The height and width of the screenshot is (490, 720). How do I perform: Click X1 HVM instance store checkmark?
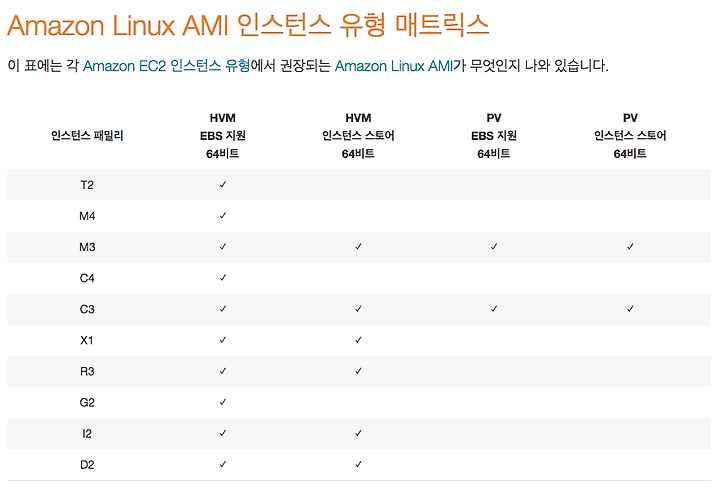358,340
